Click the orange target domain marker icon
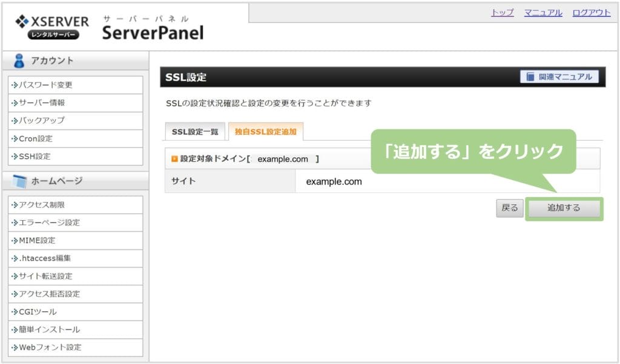The height and width of the screenshot is (364, 620). pyautogui.click(x=174, y=159)
